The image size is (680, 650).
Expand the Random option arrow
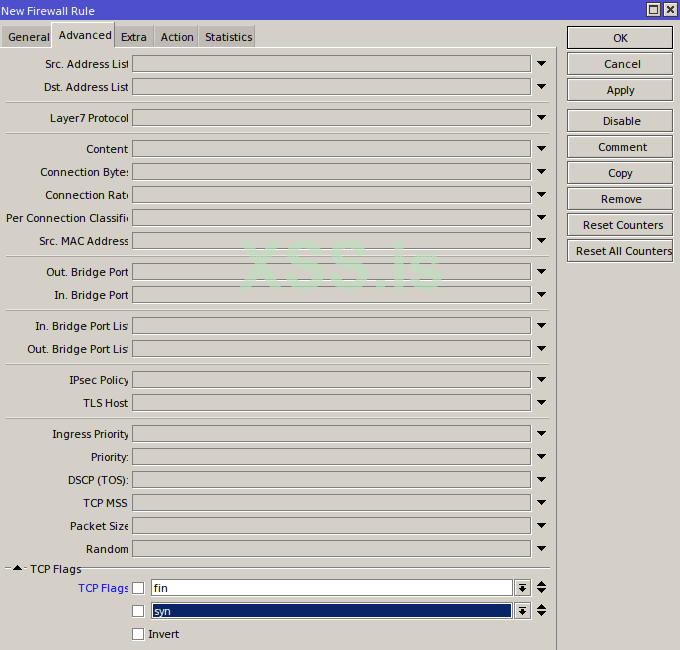[541, 549]
